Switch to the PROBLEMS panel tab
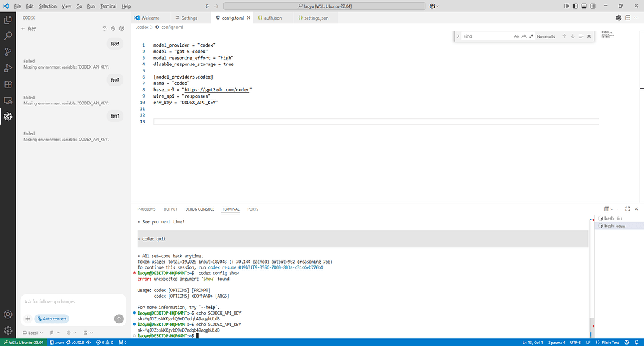The width and height of the screenshot is (644, 346). pyautogui.click(x=147, y=209)
